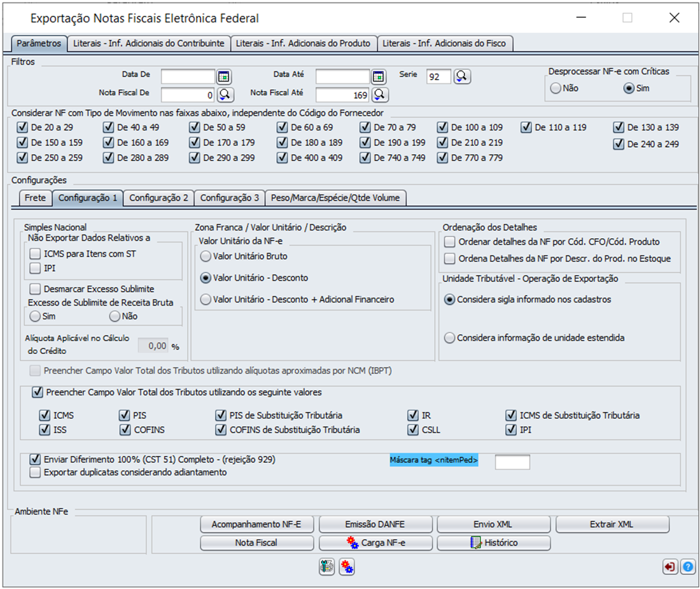700x589 pixels.
Task: Click the search icon for Nota Fiscal De
Action: click(x=225, y=94)
